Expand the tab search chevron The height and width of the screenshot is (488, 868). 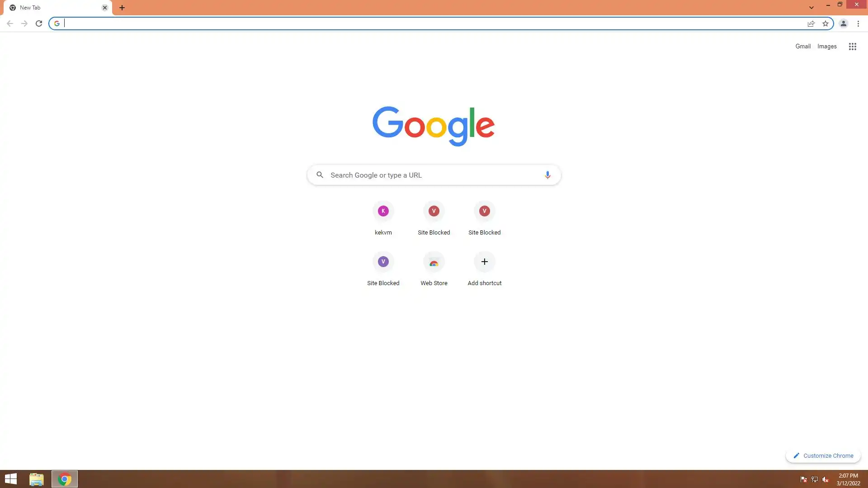[x=811, y=7]
